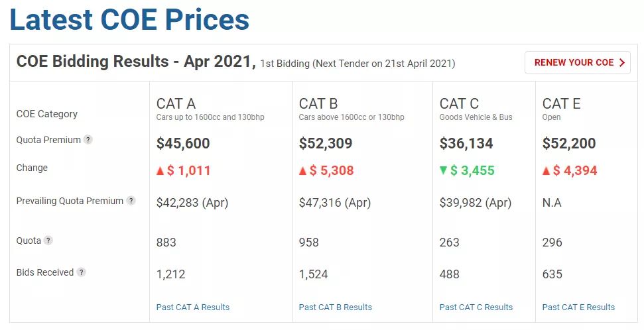The width and height of the screenshot is (644, 330).
Task: Click CAT E red up-arrow change indicator
Action: pyautogui.click(x=546, y=171)
